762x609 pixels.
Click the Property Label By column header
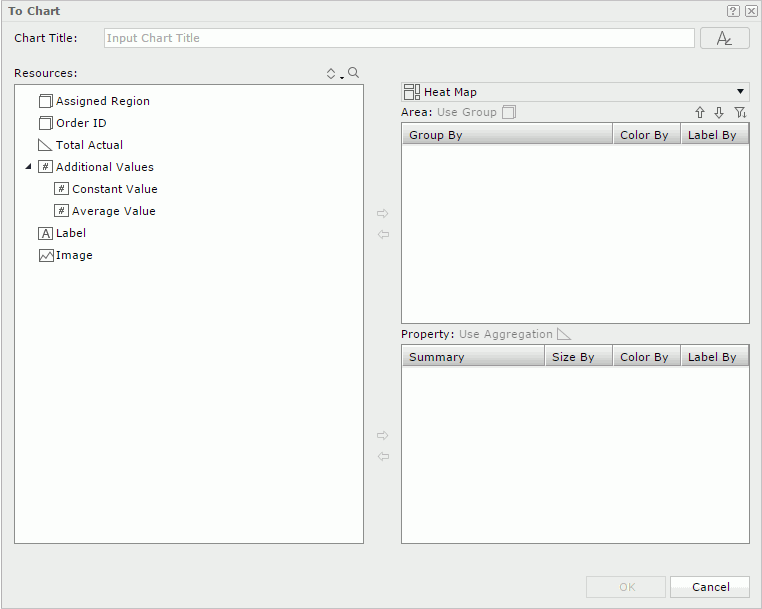pos(714,357)
